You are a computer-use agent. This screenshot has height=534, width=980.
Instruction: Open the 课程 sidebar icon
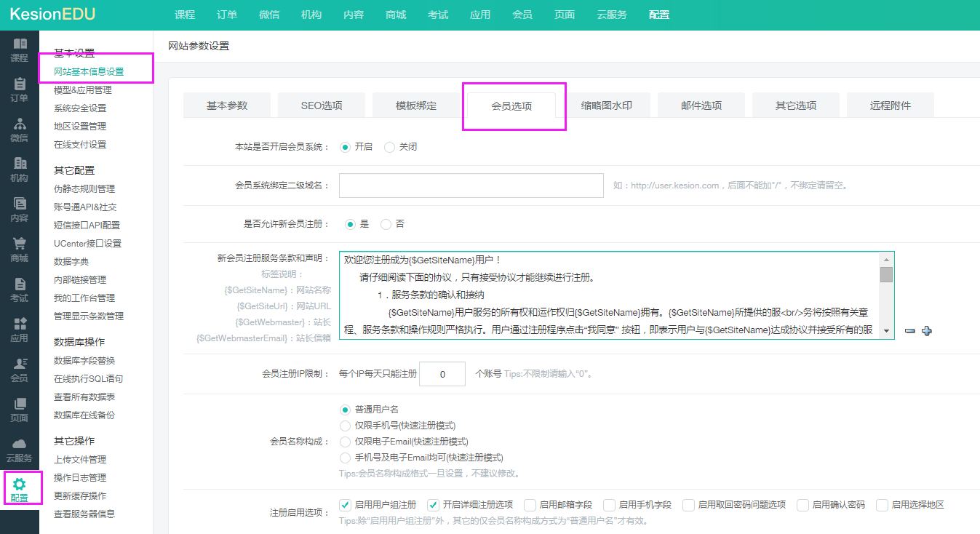click(x=20, y=45)
